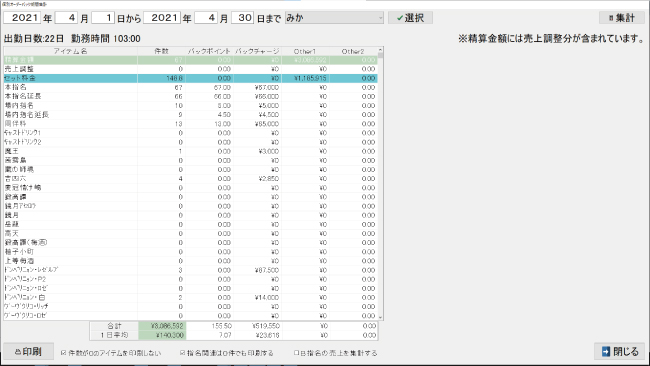Select the 鏡月アセロラ row
This screenshot has width=650, height=366.
(191, 206)
